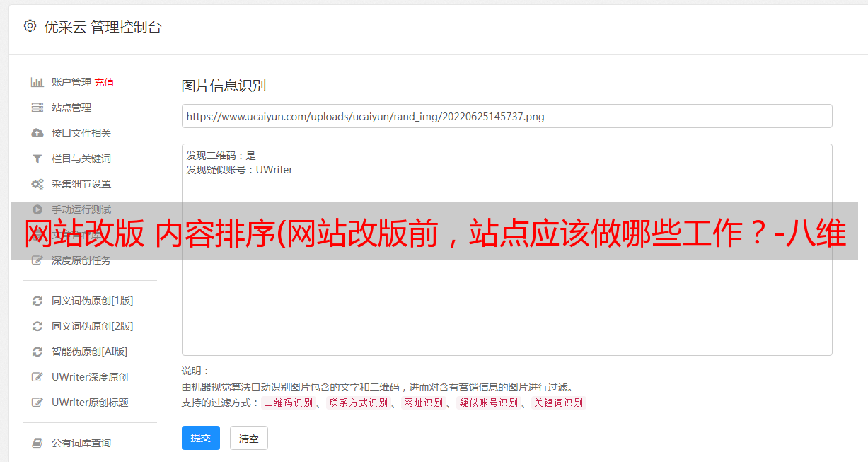
Task: Click the refresh icon for 智能伪原创[AI版]
Action: pos(37,352)
